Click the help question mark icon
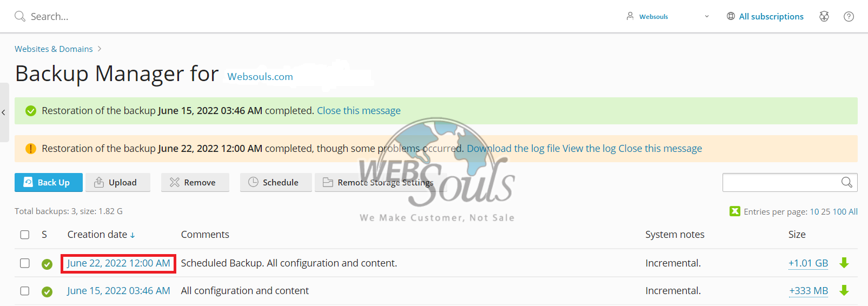Viewport: 868px width, 306px height. 849,16
